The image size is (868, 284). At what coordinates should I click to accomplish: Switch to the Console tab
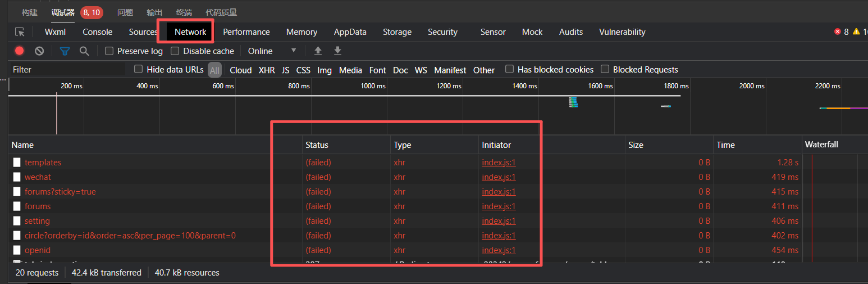[97, 32]
